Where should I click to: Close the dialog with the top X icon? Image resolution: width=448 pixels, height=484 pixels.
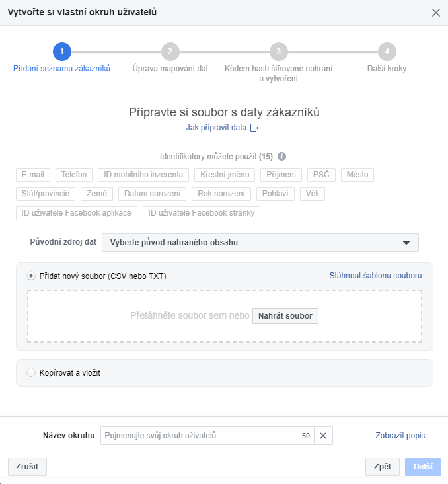click(436, 13)
